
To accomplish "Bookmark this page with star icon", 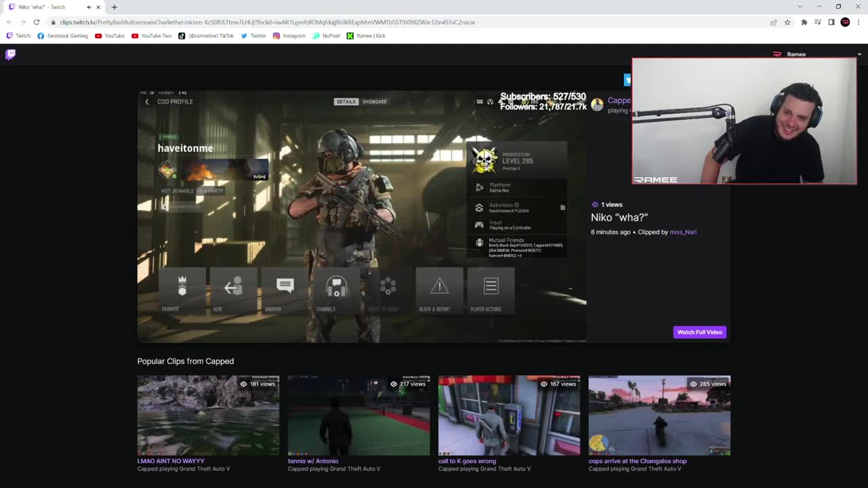I will tap(787, 22).
